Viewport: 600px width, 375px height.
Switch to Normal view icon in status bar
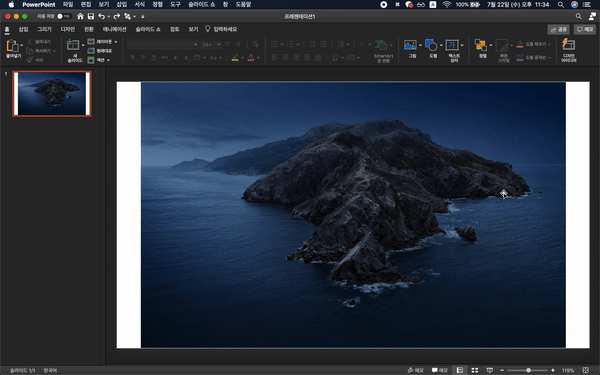click(x=460, y=370)
